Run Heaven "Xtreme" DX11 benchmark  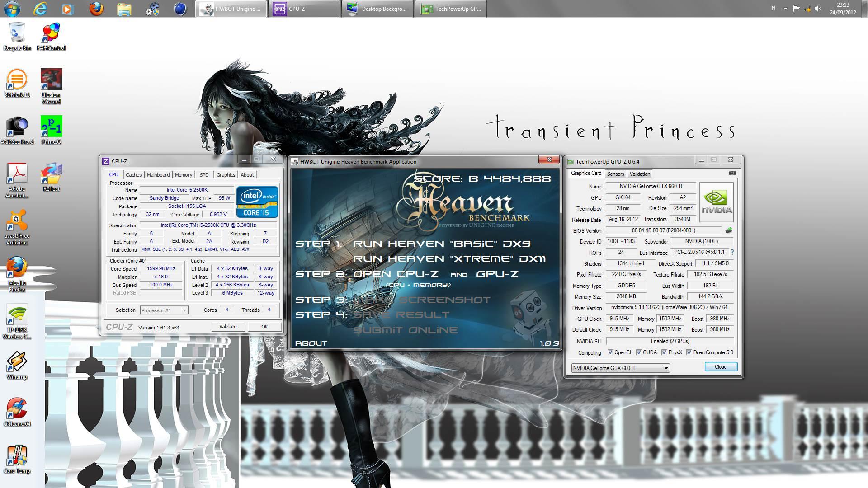[x=449, y=259]
